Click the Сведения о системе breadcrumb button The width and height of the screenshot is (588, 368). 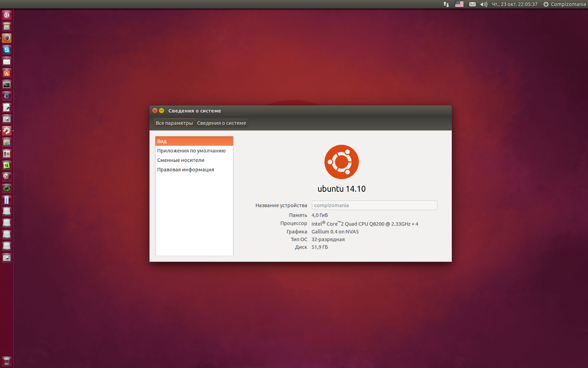pos(221,123)
